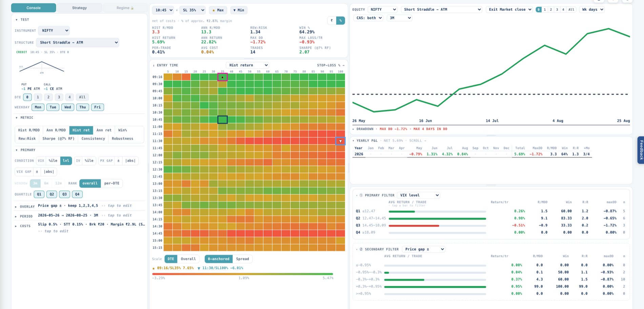Image resolution: width=644 pixels, height=309 pixels.
Task: Select equity DTE All chip
Action: pyautogui.click(x=571, y=9)
